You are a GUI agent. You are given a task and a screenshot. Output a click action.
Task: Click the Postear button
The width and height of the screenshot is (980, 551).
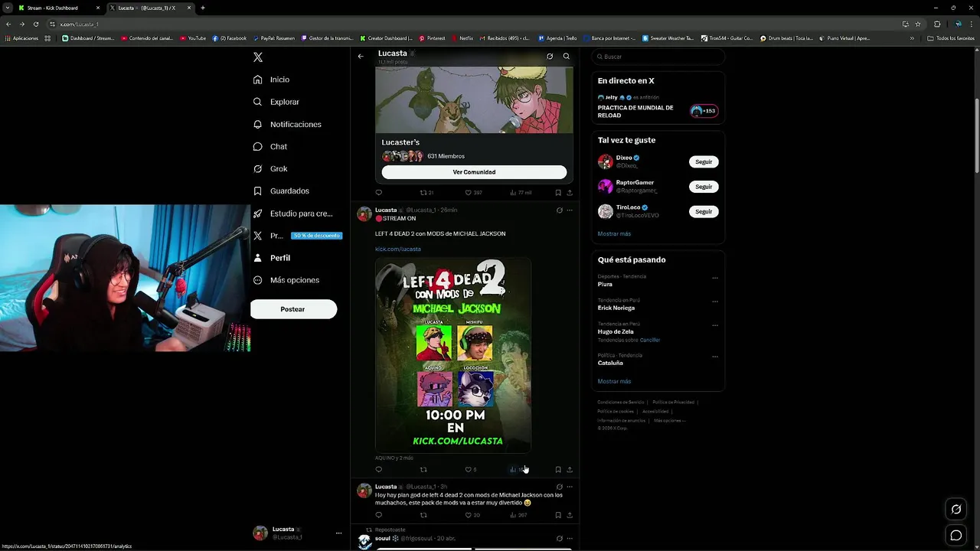pyautogui.click(x=293, y=309)
